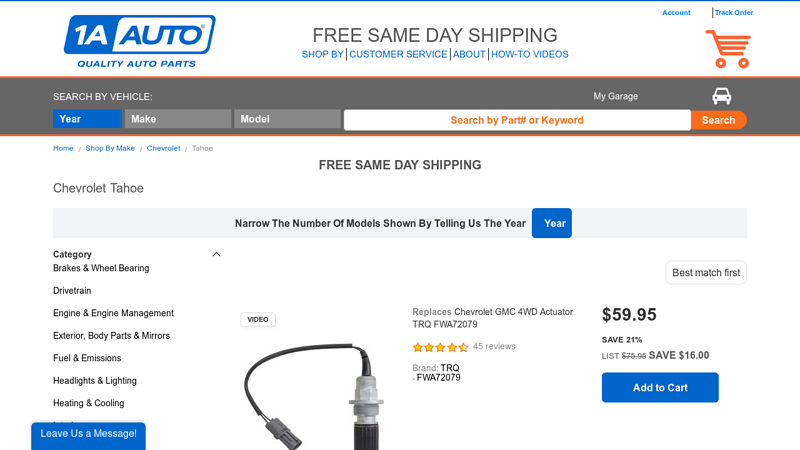This screenshot has width=800, height=450.
Task: Collapse the Category filter section
Action: click(216, 254)
